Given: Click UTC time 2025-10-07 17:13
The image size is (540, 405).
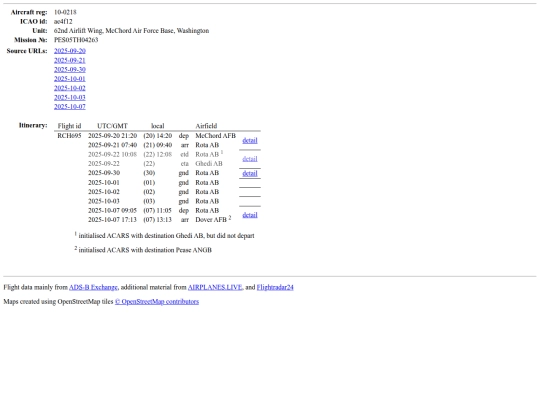Looking at the screenshot, I should pyautogui.click(x=112, y=220).
